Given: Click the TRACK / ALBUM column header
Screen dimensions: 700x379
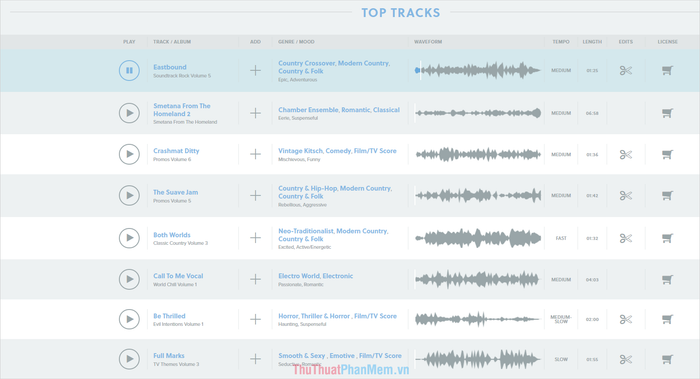Looking at the screenshot, I should point(172,42).
